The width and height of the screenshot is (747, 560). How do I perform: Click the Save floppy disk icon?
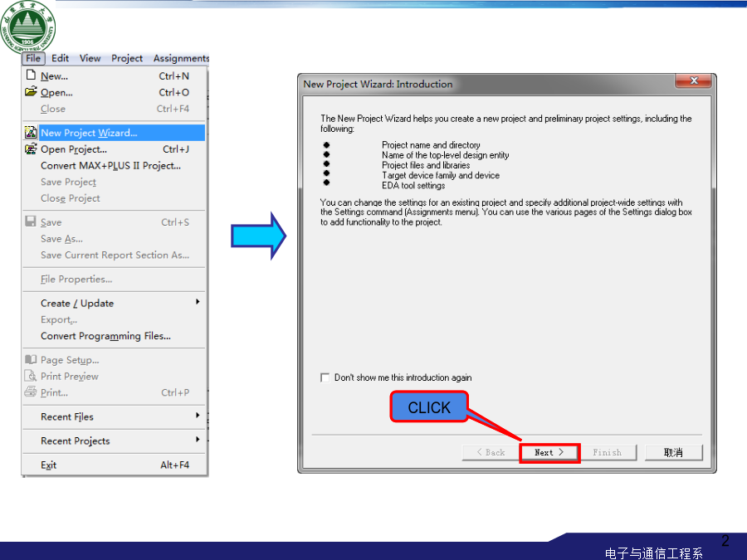click(x=31, y=222)
